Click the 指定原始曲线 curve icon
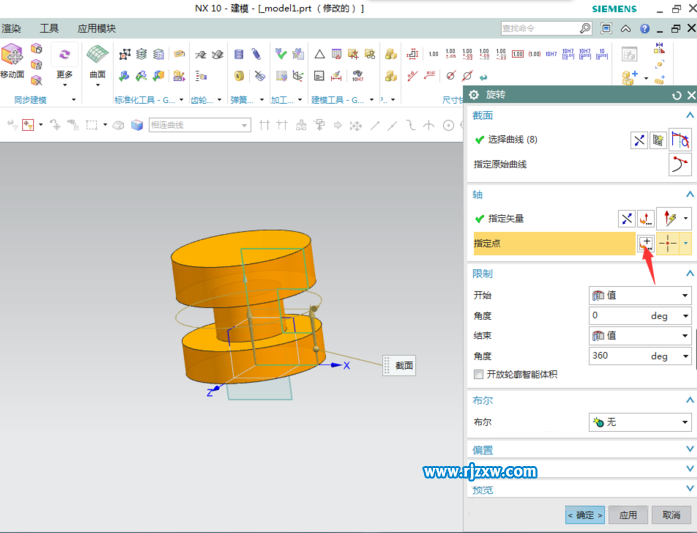Image resolution: width=697 pixels, height=533 pixels. pyautogui.click(x=680, y=165)
